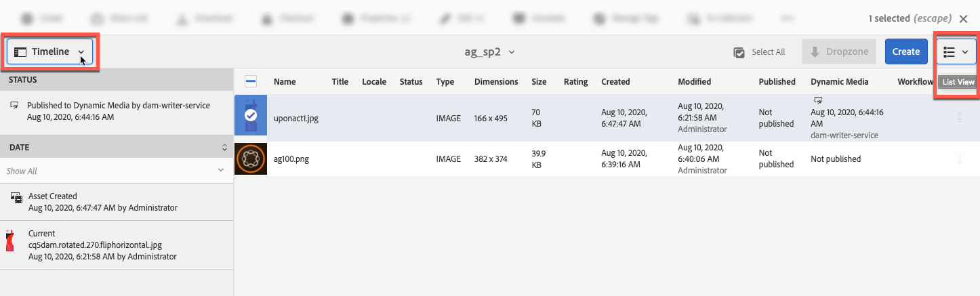Open the Timeline rail dropdown
Viewport: 980px width, 296px height.
click(50, 51)
